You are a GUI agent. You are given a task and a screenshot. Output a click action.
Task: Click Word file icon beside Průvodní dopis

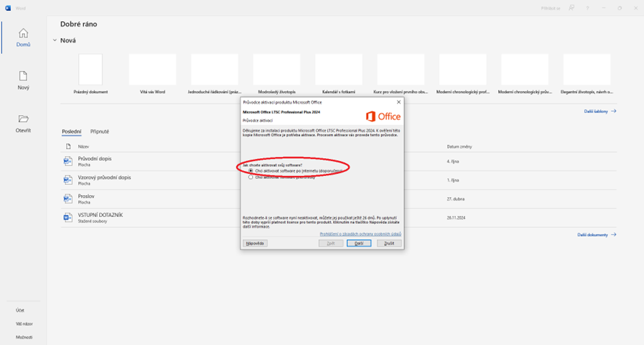pyautogui.click(x=67, y=161)
